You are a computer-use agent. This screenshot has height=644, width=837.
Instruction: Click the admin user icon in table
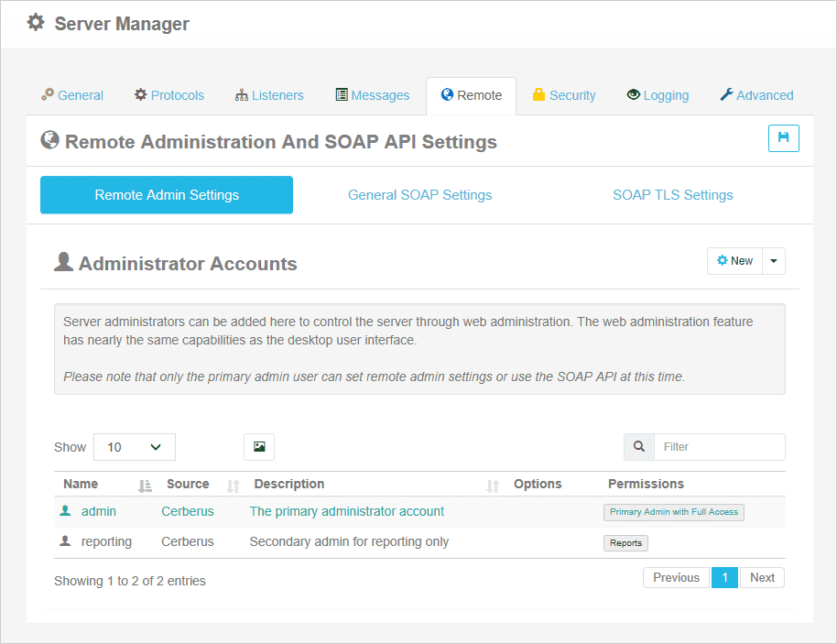point(65,511)
